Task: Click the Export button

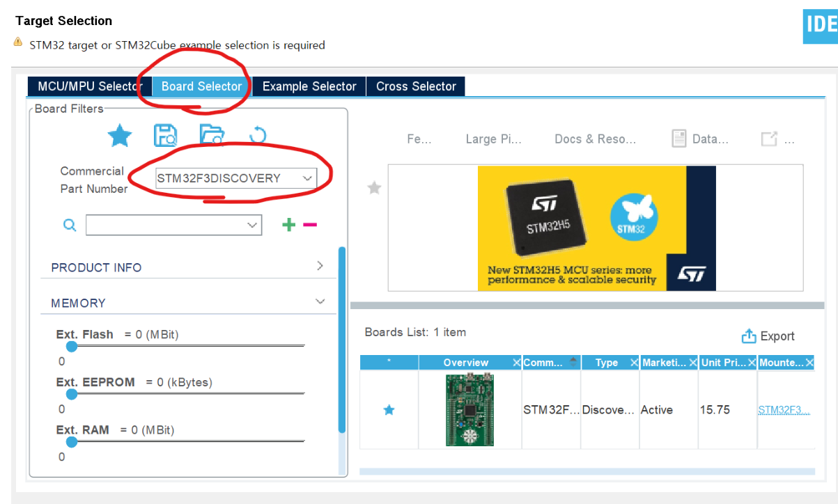Action: click(768, 336)
